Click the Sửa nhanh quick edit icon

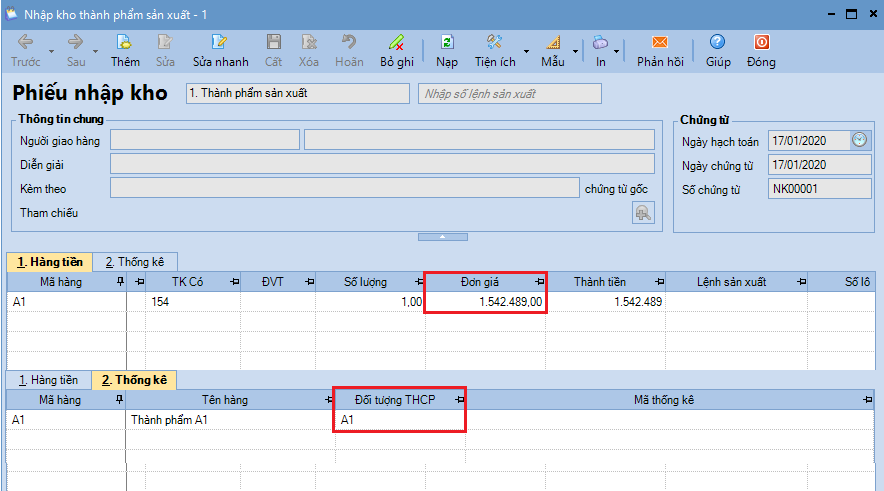point(220,43)
